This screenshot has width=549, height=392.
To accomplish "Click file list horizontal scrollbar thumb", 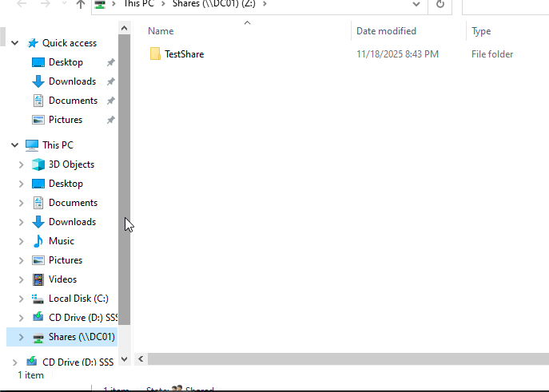I will tap(348, 358).
